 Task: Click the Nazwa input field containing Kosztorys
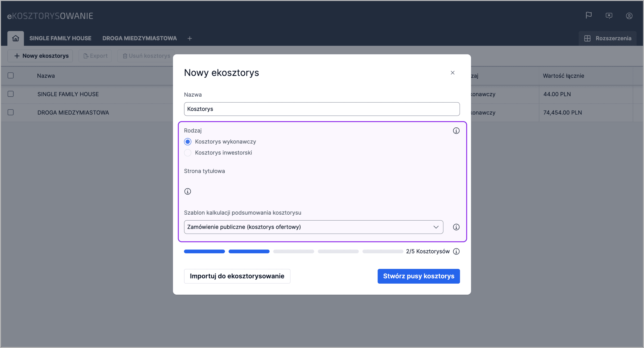[x=322, y=109]
